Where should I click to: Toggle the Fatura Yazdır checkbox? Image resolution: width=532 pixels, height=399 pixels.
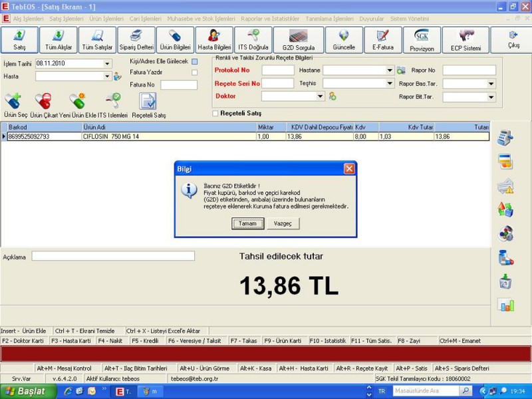[x=194, y=72]
